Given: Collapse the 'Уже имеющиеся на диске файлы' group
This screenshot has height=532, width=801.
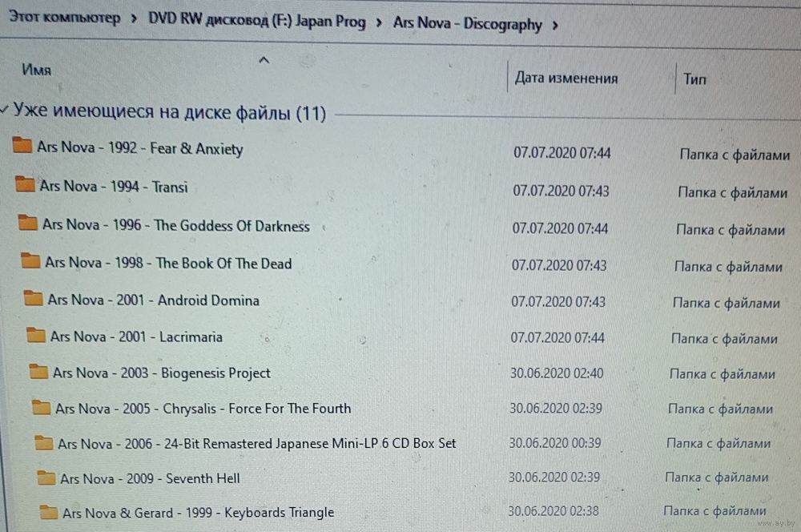Looking at the screenshot, I should [5, 109].
